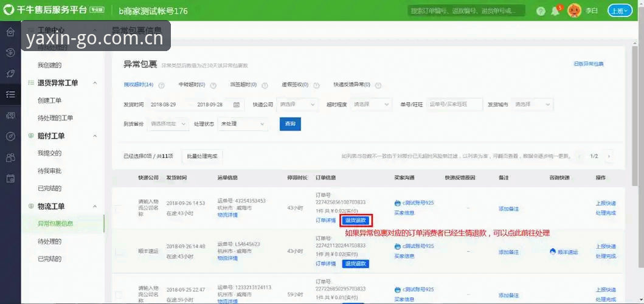Screen dimensions: 644x304
Task: Click 买家信息 in the first table row
Action: 404,213
